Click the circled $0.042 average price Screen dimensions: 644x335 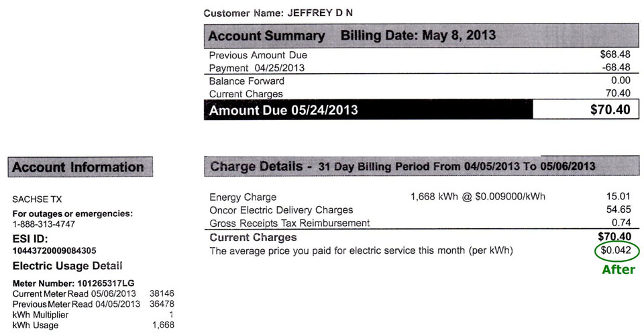coord(616,250)
